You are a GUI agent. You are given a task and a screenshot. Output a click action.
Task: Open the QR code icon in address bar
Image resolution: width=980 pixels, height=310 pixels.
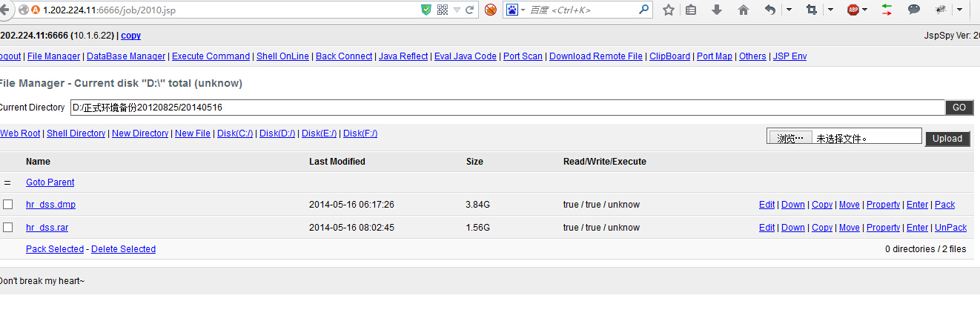click(x=443, y=10)
